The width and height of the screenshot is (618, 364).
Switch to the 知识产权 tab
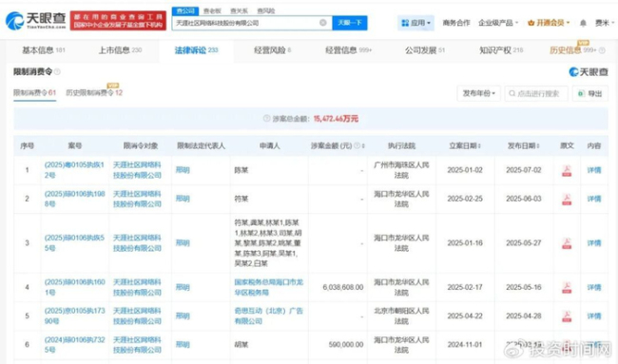coord(501,50)
